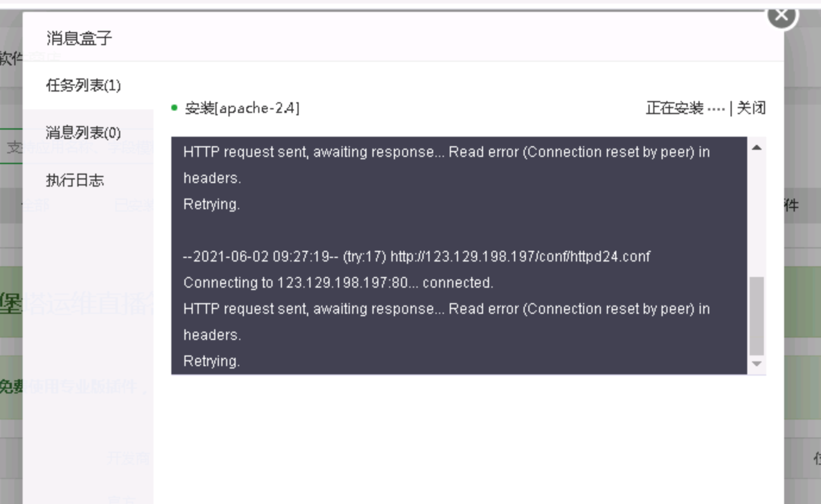This screenshot has height=504, width=821.
Task: Click the 消息盒子 dialog title
Action: click(x=79, y=39)
